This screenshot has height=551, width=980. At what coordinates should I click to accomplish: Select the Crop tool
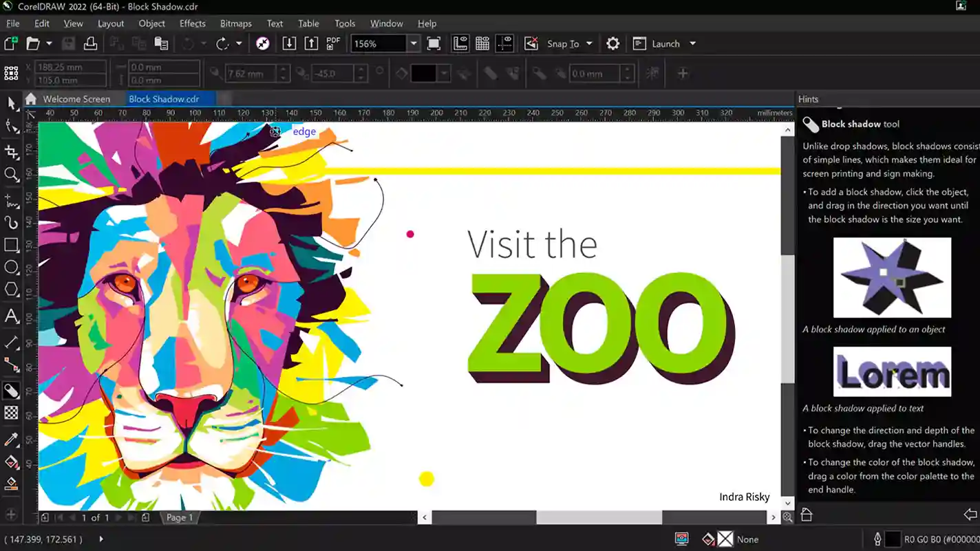pyautogui.click(x=11, y=151)
